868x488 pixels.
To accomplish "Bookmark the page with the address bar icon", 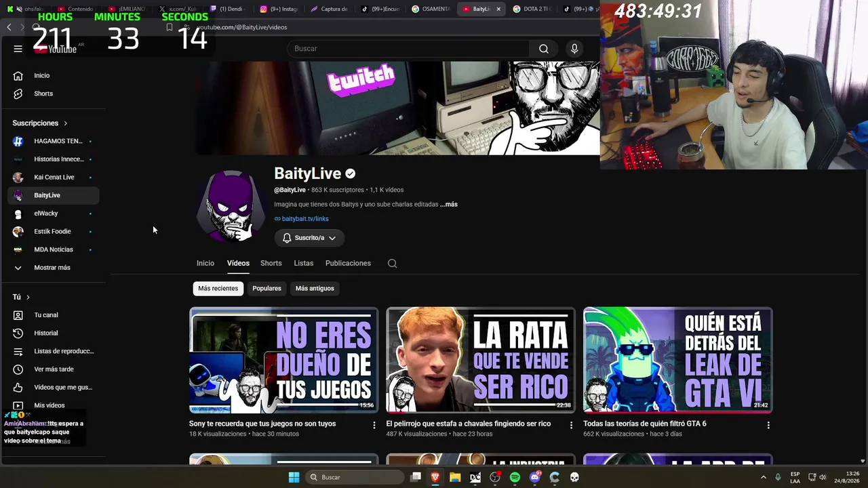I will [x=170, y=27].
